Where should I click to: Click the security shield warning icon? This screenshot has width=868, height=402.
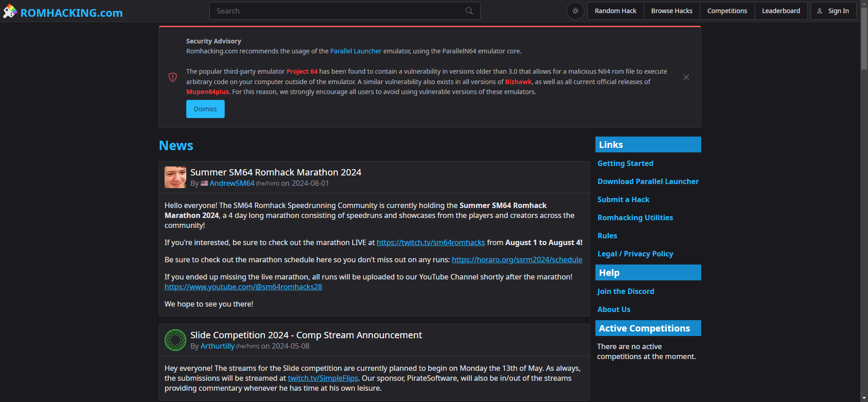click(173, 77)
